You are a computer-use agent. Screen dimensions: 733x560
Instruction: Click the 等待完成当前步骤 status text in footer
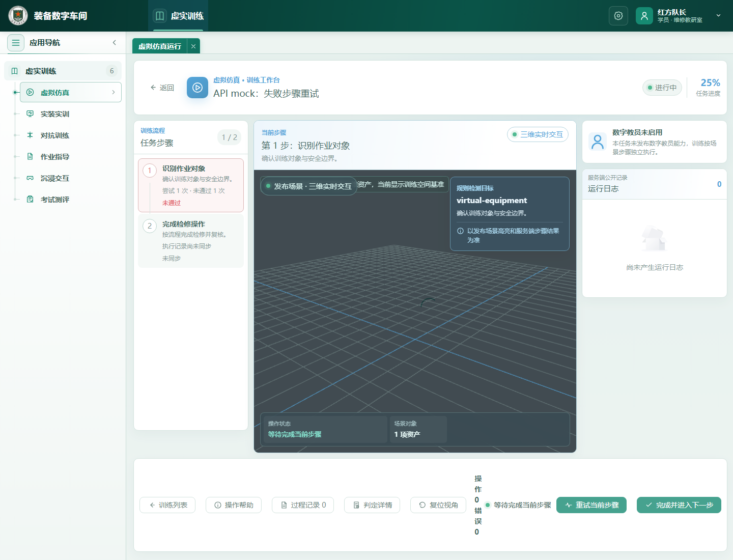[x=522, y=505]
